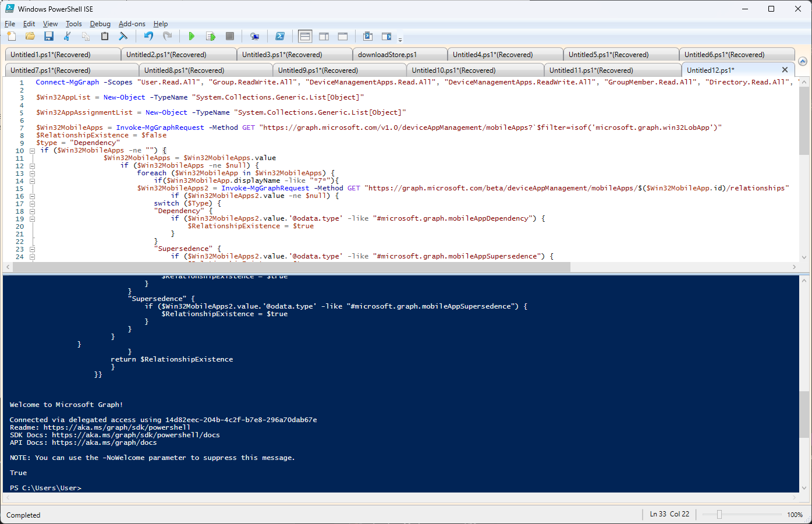Viewport: 812px width, 524px height.
Task: Open the Edit menu
Action: [29, 24]
